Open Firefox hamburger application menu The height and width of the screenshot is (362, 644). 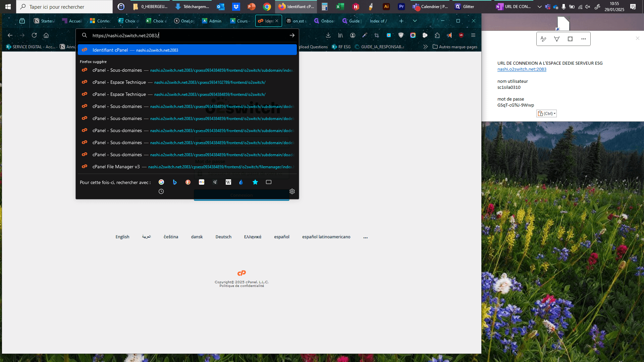click(473, 35)
